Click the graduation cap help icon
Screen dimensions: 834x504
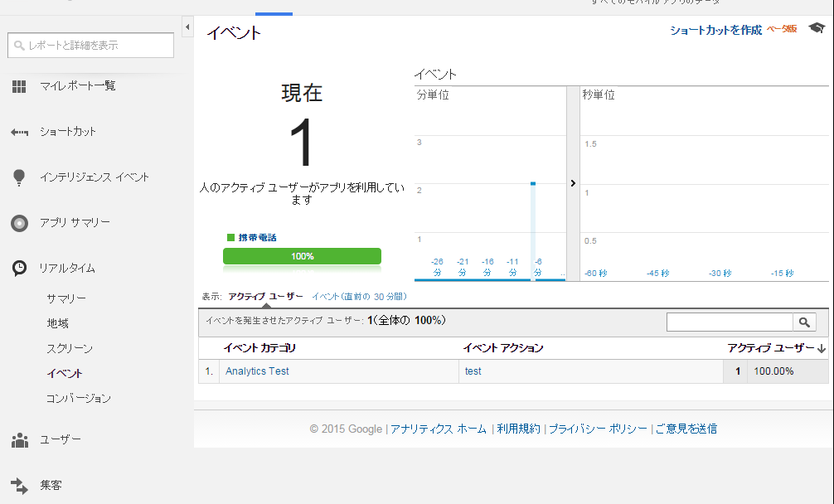click(817, 29)
